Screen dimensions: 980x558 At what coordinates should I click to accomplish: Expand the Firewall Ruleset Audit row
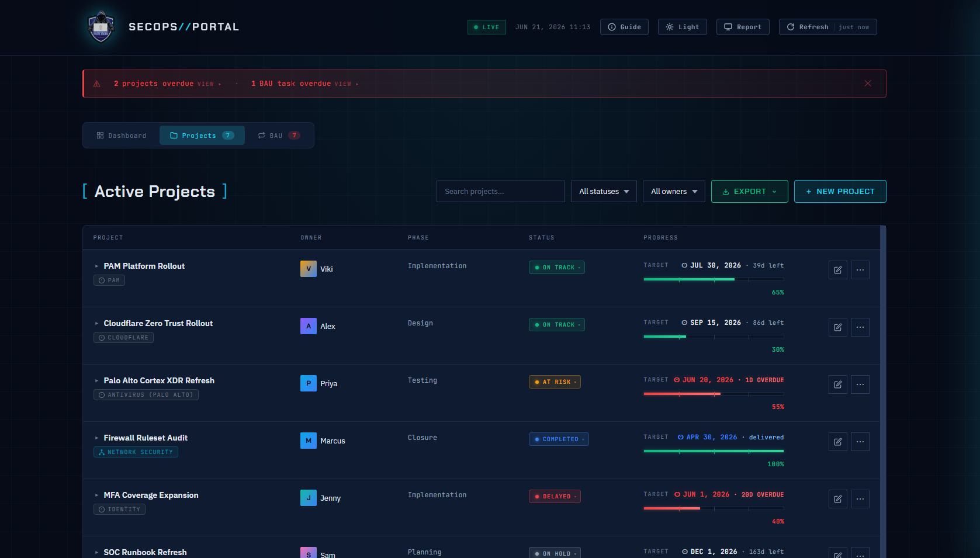(97, 438)
